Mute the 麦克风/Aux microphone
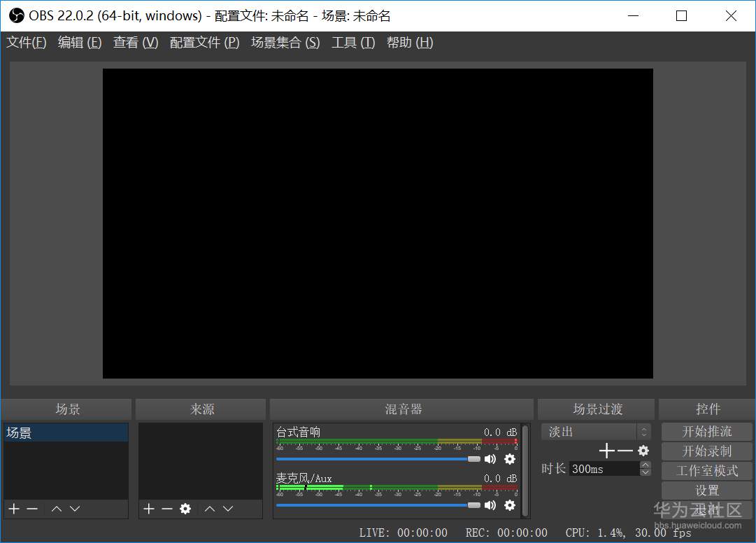This screenshot has height=543, width=756. pyautogui.click(x=490, y=505)
